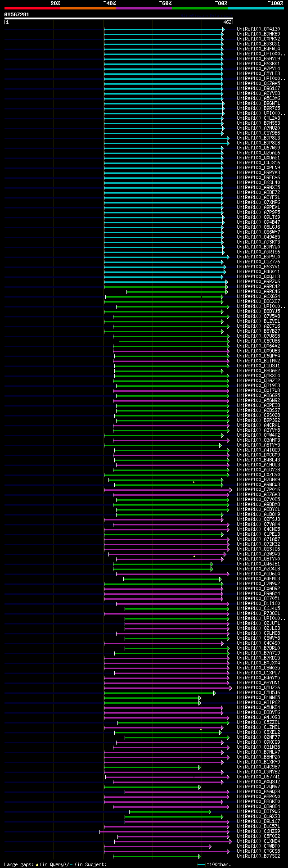Select the UniRef100_P73821 label
The image size is (288, 868).
pyautogui.click(x=258, y=613)
